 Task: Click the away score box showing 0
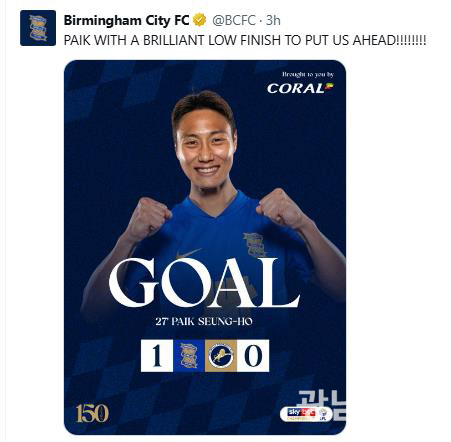[253, 356]
